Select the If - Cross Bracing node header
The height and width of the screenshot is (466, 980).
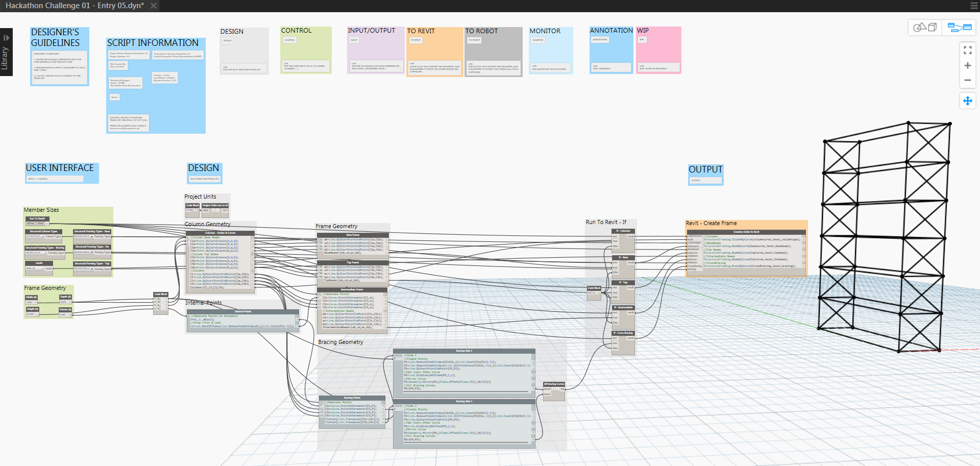[623, 333]
